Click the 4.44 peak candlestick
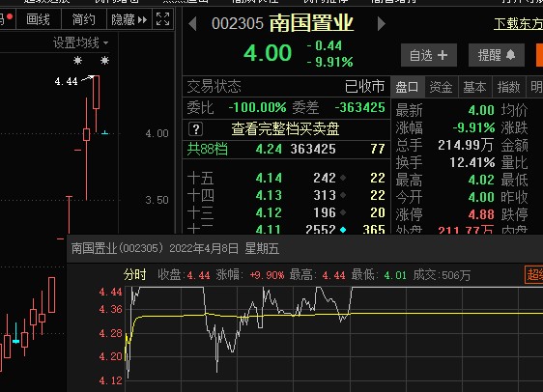Image resolution: width=543 pixels, height=392 pixels. pyautogui.click(x=97, y=93)
